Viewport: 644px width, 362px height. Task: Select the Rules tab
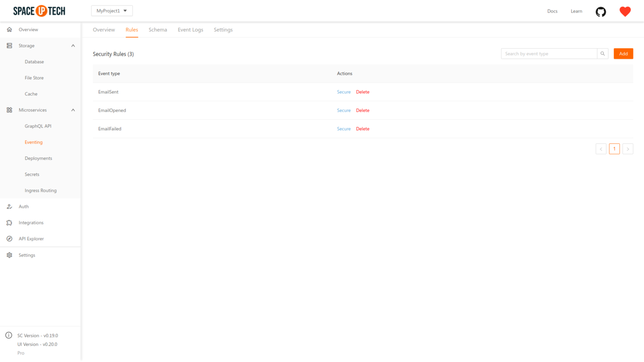pos(132,30)
